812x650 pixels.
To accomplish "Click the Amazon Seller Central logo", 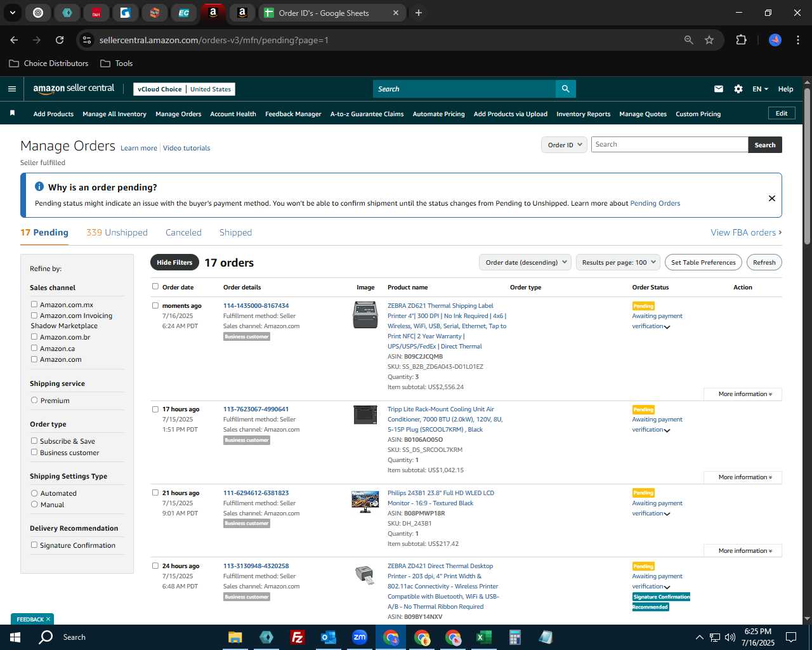I will point(74,89).
